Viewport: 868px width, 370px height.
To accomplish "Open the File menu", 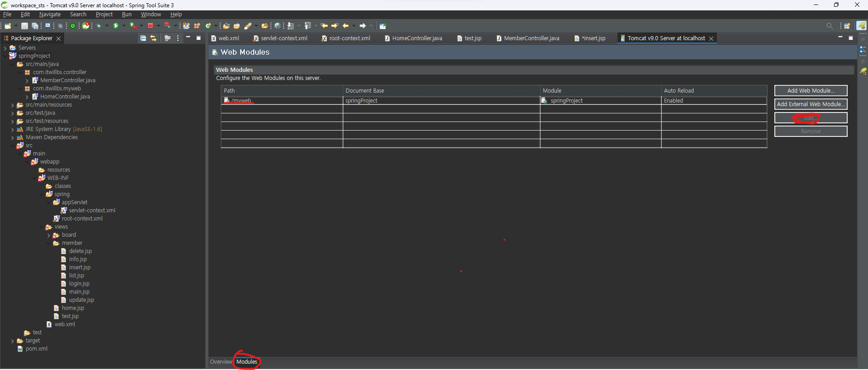I will (7, 14).
